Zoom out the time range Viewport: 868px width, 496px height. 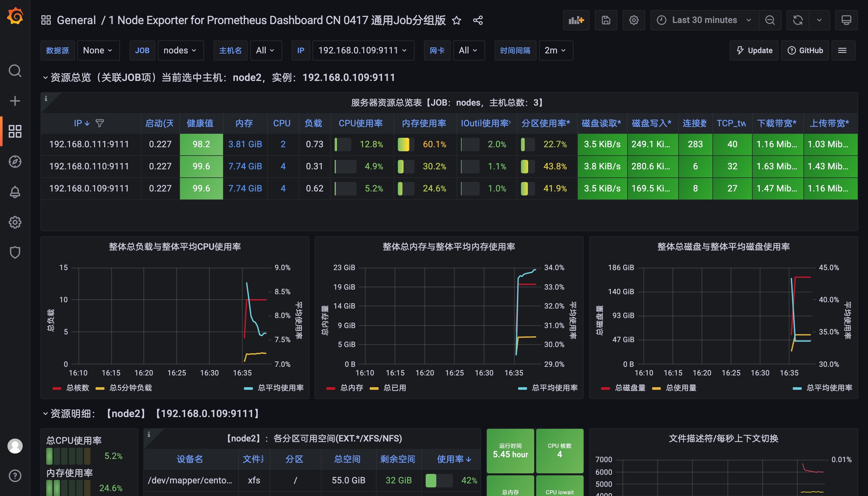(770, 20)
